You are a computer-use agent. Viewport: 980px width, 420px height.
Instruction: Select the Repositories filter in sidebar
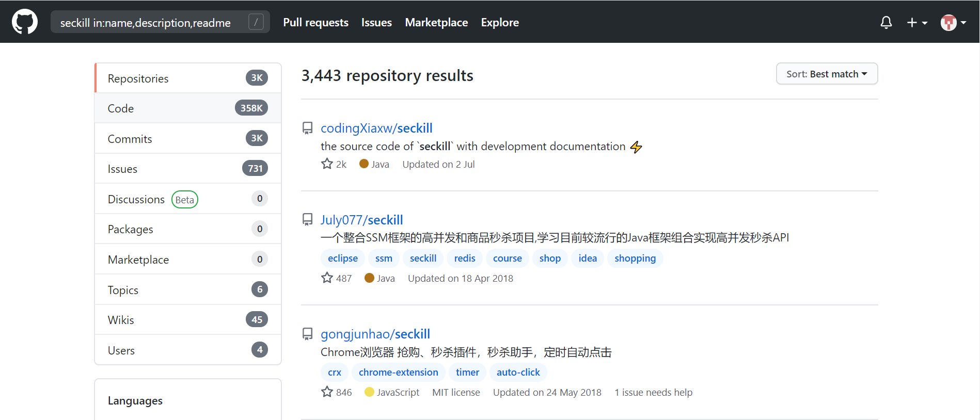[188, 78]
